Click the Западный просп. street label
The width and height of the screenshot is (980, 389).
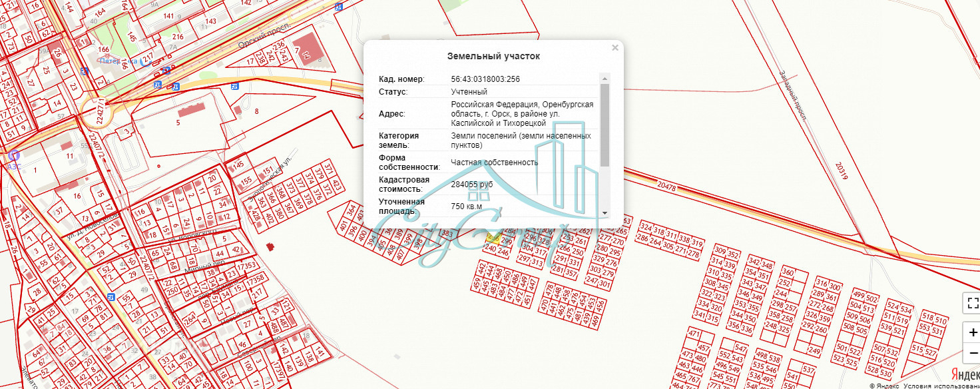point(792,95)
